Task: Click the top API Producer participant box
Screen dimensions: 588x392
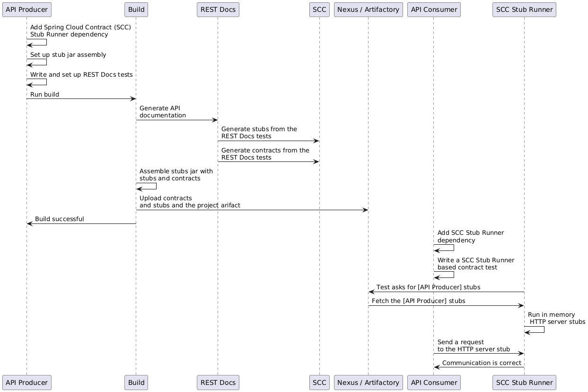Action: point(26,9)
